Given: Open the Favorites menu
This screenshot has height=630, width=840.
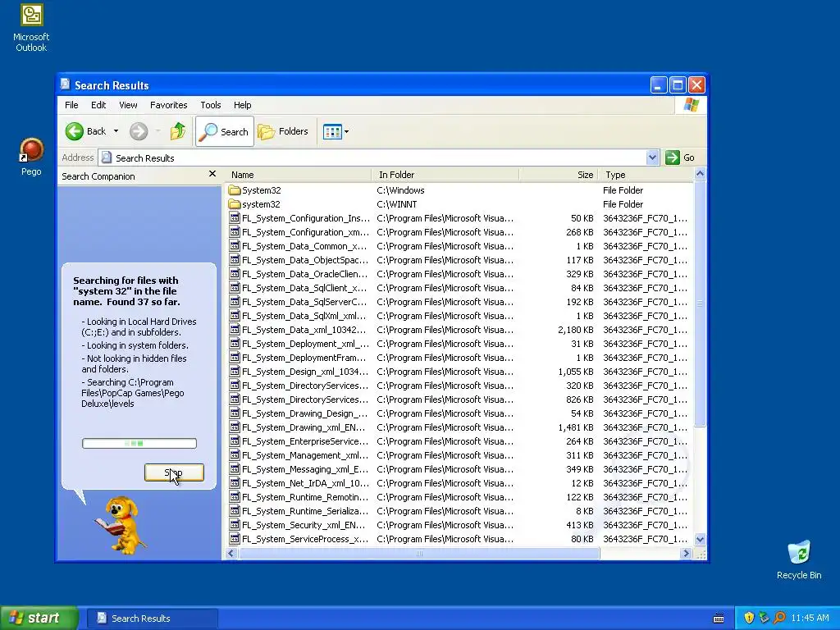Looking at the screenshot, I should click(169, 105).
